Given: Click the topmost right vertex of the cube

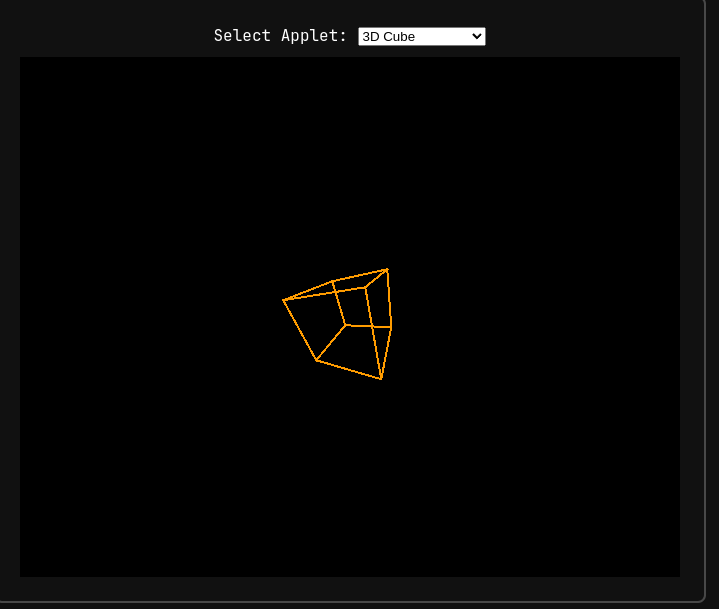Looking at the screenshot, I should click(x=387, y=269).
